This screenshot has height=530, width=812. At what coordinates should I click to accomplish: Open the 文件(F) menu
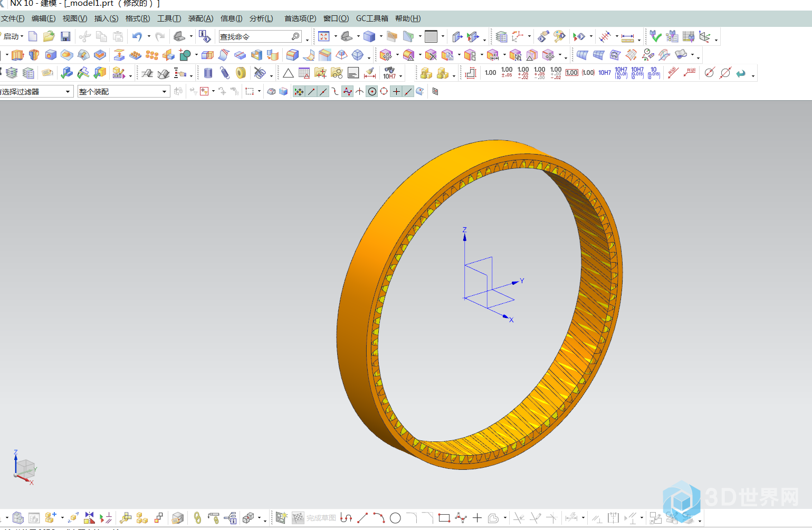13,18
